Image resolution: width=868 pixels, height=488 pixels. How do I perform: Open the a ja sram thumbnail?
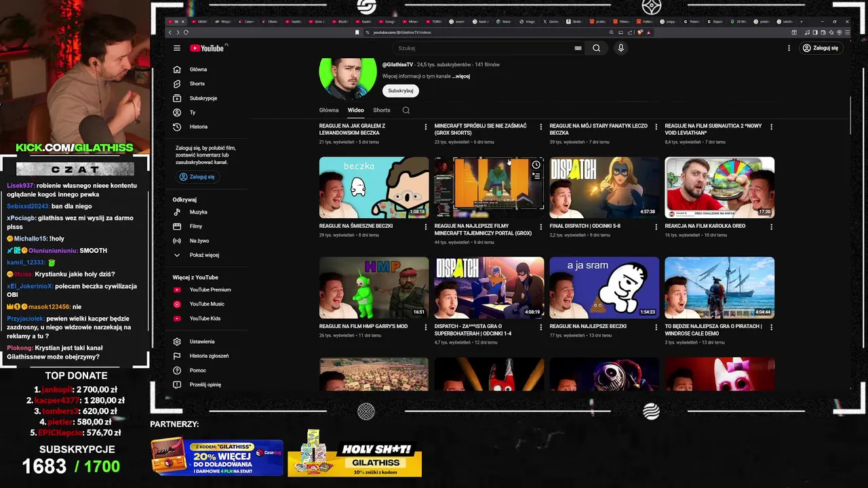point(604,287)
